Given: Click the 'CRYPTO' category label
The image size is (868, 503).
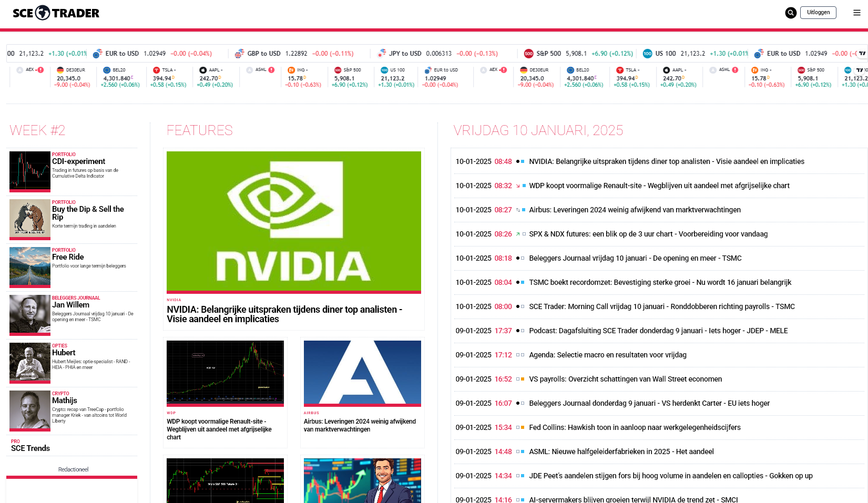Looking at the screenshot, I should pyautogui.click(x=60, y=394).
